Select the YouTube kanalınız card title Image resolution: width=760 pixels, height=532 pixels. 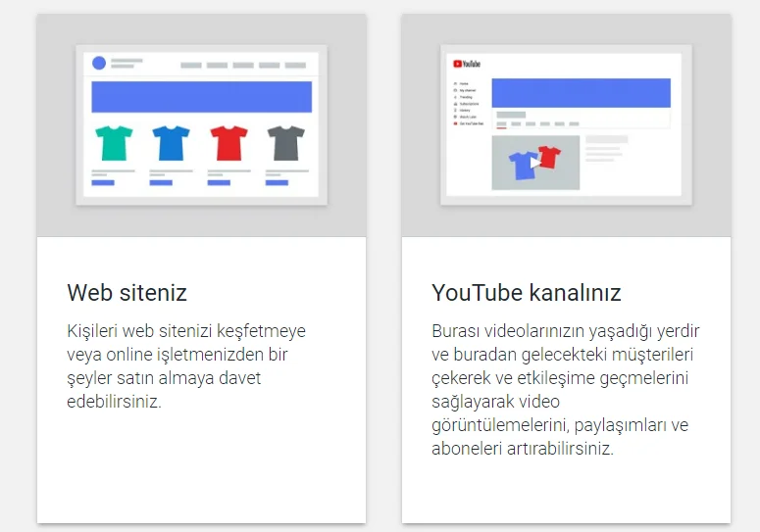coord(527,293)
